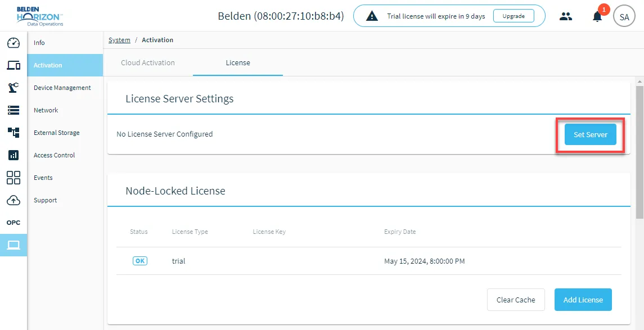Select the License tab

pos(238,63)
